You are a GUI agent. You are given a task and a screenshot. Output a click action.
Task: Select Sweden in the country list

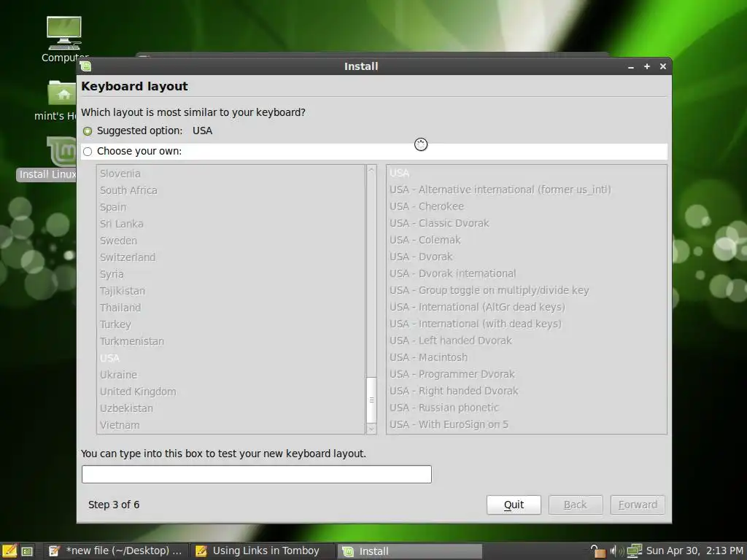231,241
